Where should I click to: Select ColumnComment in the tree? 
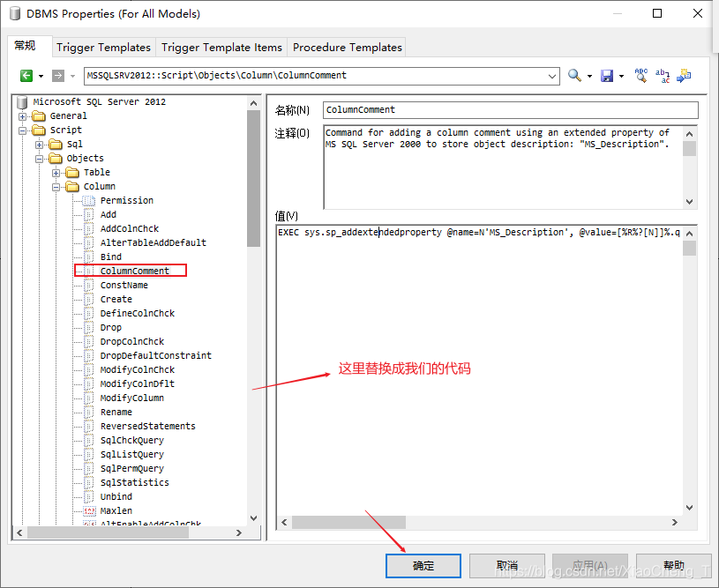click(x=135, y=271)
